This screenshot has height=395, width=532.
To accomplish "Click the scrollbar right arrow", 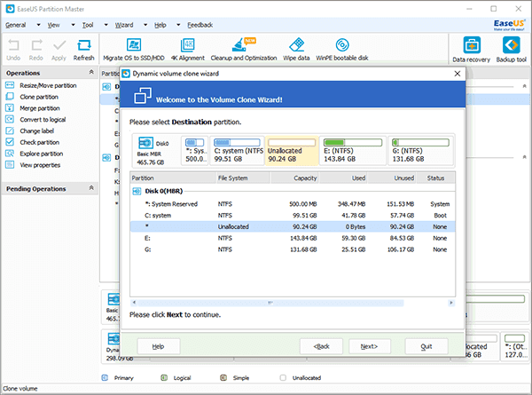I will [451, 303].
